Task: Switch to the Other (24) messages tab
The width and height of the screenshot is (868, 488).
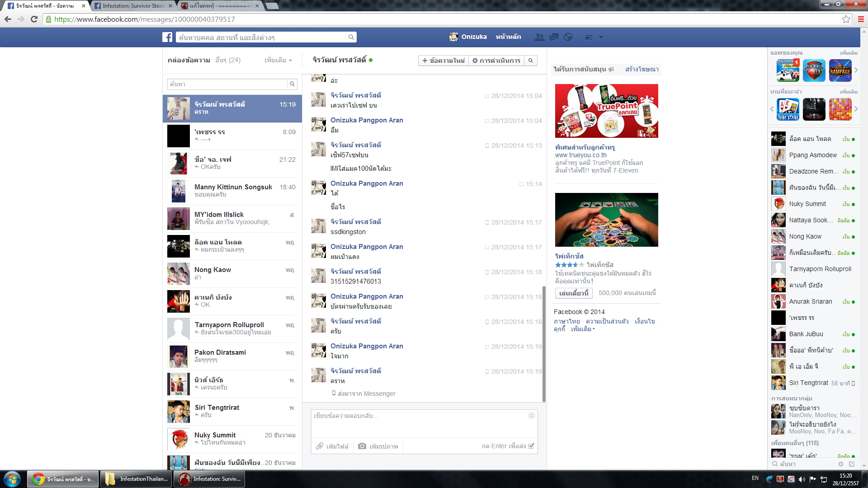Action: coord(228,60)
